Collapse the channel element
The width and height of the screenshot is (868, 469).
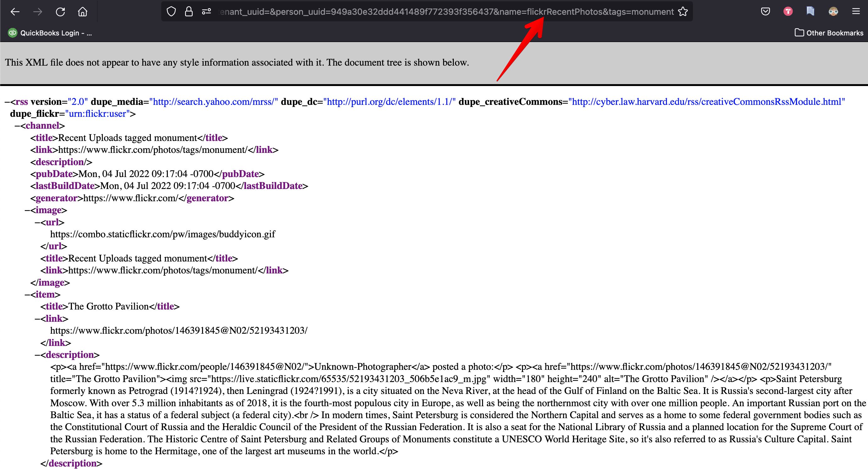click(x=17, y=126)
